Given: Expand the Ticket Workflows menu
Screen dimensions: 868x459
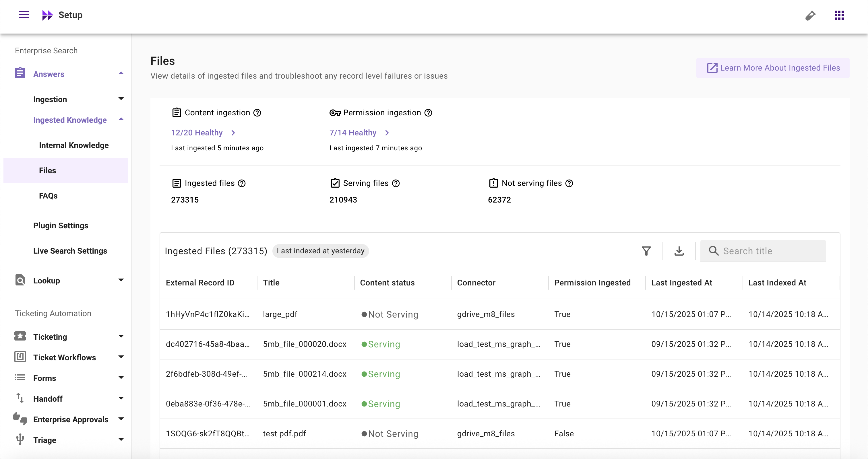Looking at the screenshot, I should click(121, 357).
